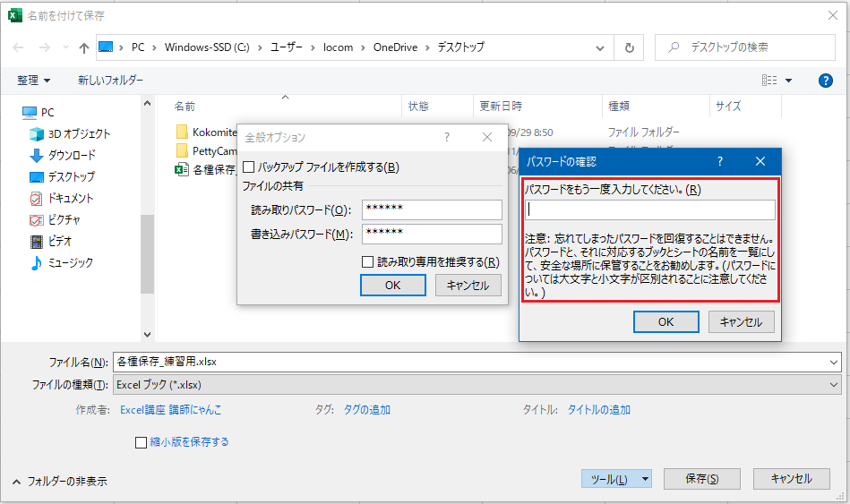Screen dimensions: 850x504
Task: Click キャンセル in パスワードの確認 dialog
Action: click(741, 322)
